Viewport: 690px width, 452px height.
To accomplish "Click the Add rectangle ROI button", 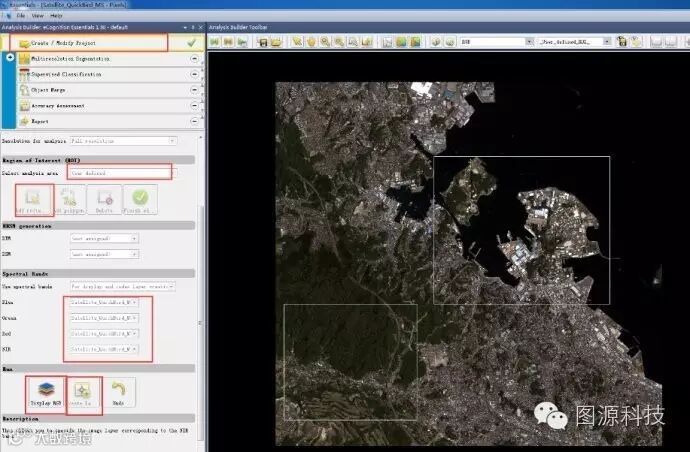I will pos(33,200).
